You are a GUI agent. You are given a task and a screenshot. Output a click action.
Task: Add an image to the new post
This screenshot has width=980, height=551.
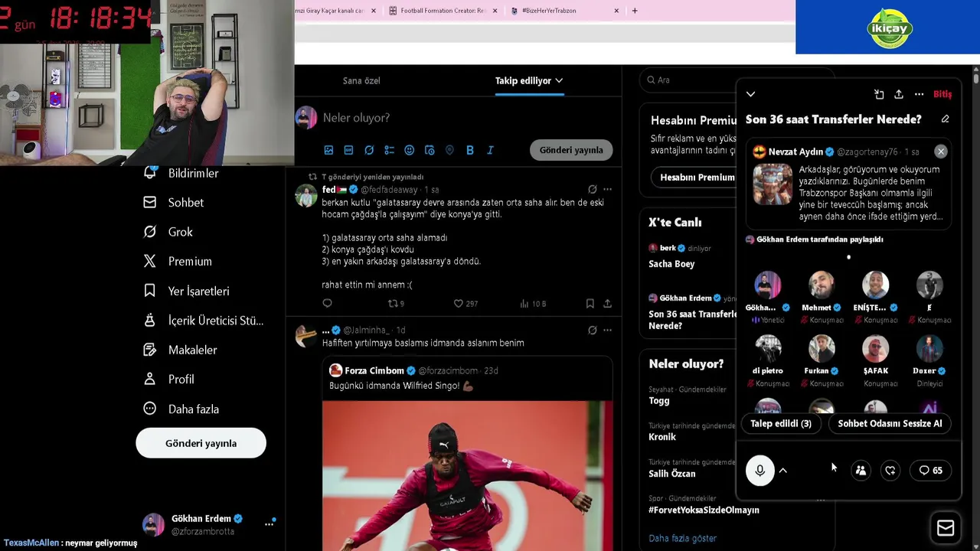(x=328, y=150)
